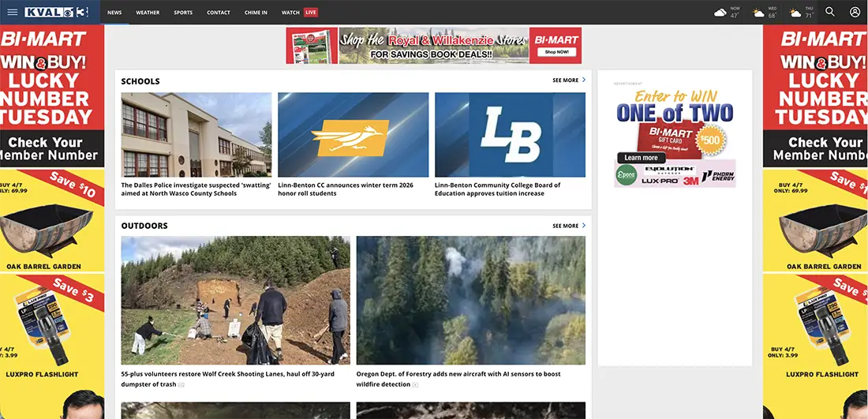The height and width of the screenshot is (419, 868).
Task: Click the smoky forest aerial photo
Action: coord(470,300)
